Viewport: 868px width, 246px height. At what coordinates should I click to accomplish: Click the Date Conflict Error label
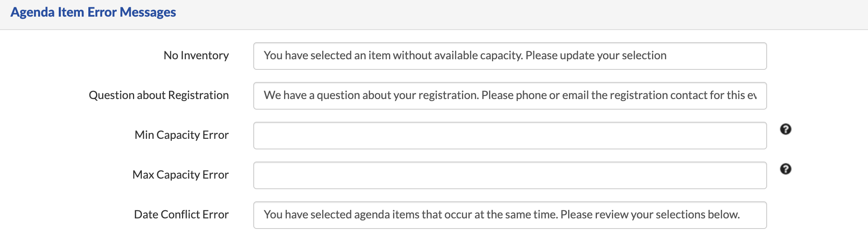click(181, 214)
